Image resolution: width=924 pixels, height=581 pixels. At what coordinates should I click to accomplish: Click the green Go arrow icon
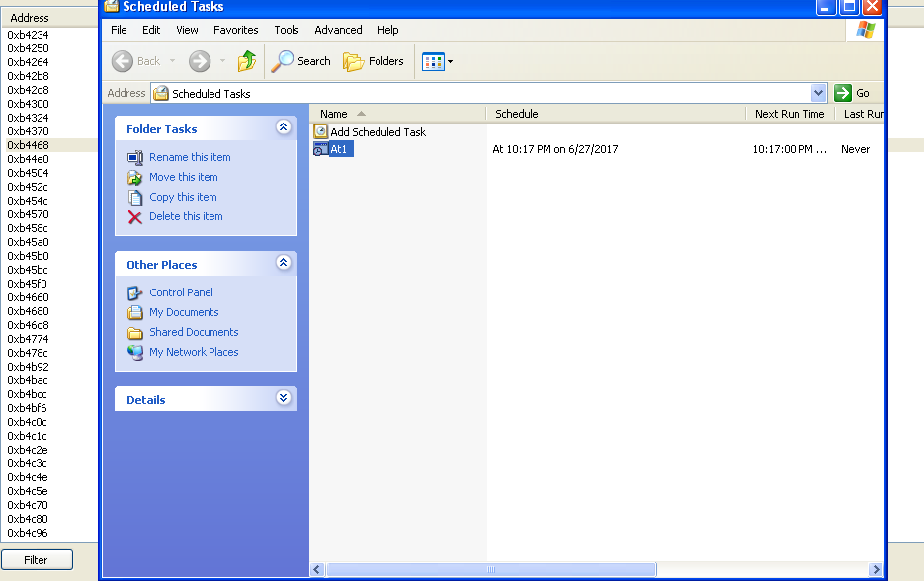843,93
